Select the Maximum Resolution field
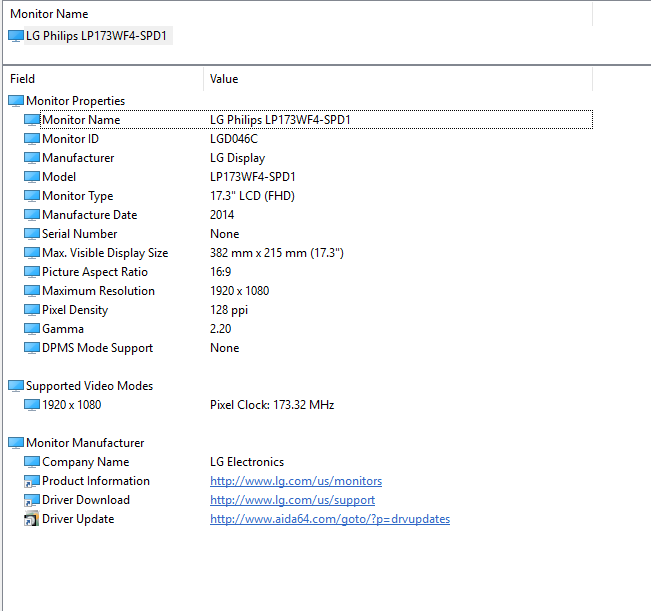The width and height of the screenshot is (651, 611). pyautogui.click(x=98, y=291)
